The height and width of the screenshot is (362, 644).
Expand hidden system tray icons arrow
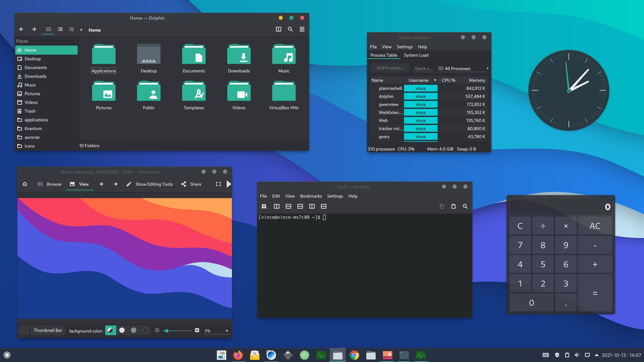coord(596,355)
